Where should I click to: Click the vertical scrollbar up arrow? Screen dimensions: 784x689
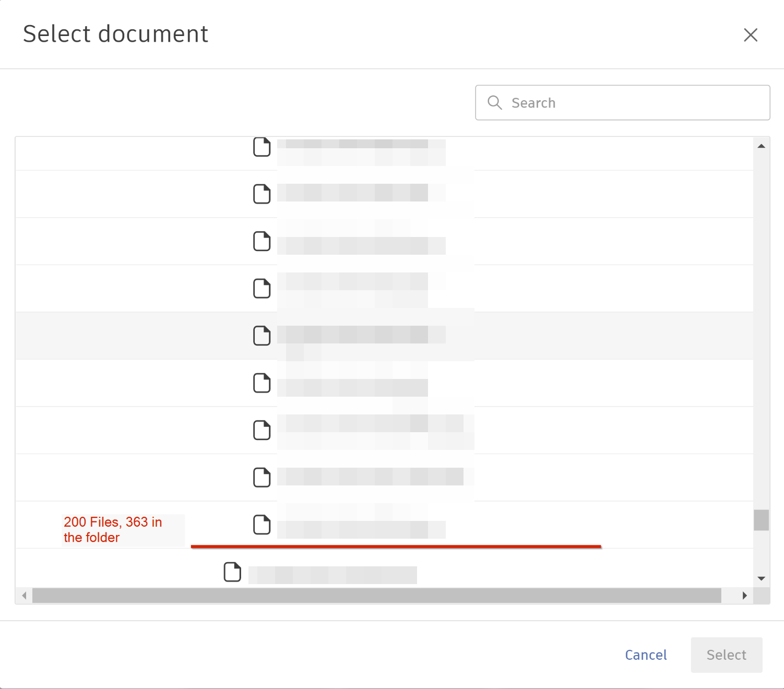(x=762, y=146)
